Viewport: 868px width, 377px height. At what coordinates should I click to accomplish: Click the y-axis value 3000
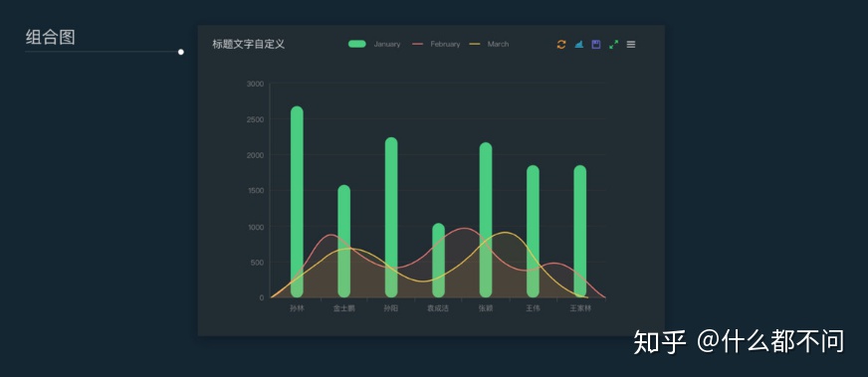coord(255,84)
